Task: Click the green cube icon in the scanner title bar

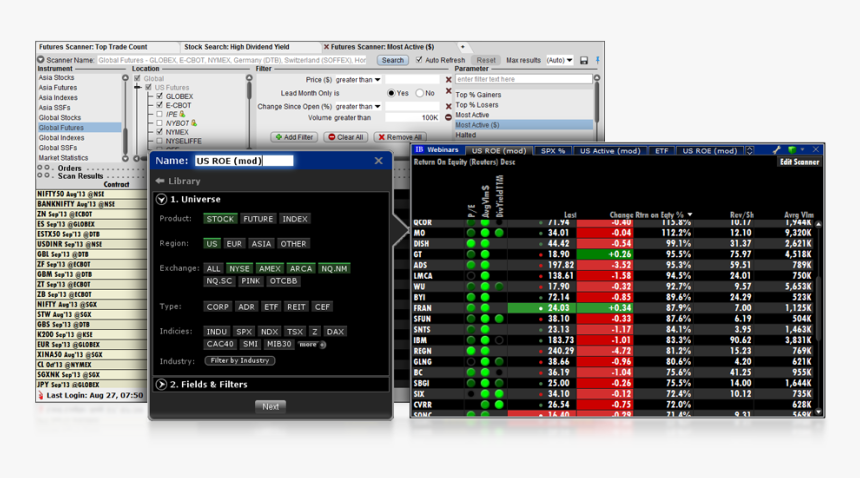Action: coord(791,150)
